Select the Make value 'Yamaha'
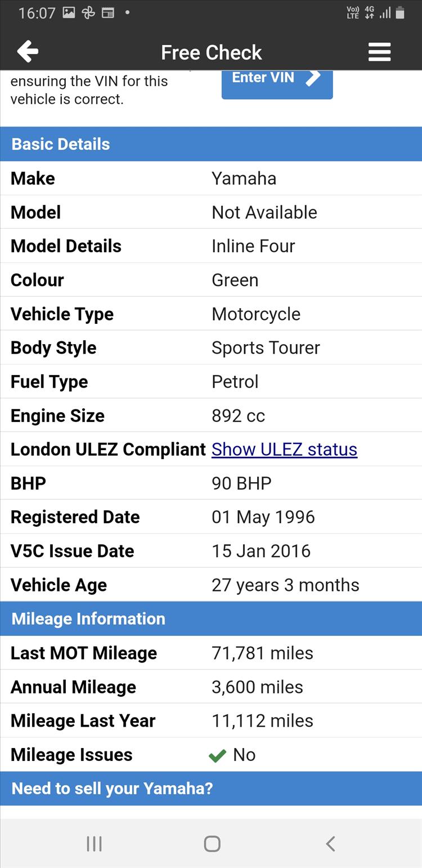 (x=244, y=178)
